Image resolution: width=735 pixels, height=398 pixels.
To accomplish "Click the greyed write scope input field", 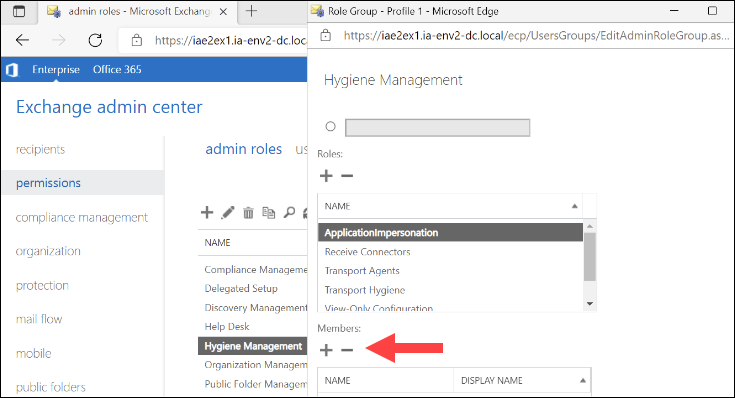I will (x=437, y=128).
